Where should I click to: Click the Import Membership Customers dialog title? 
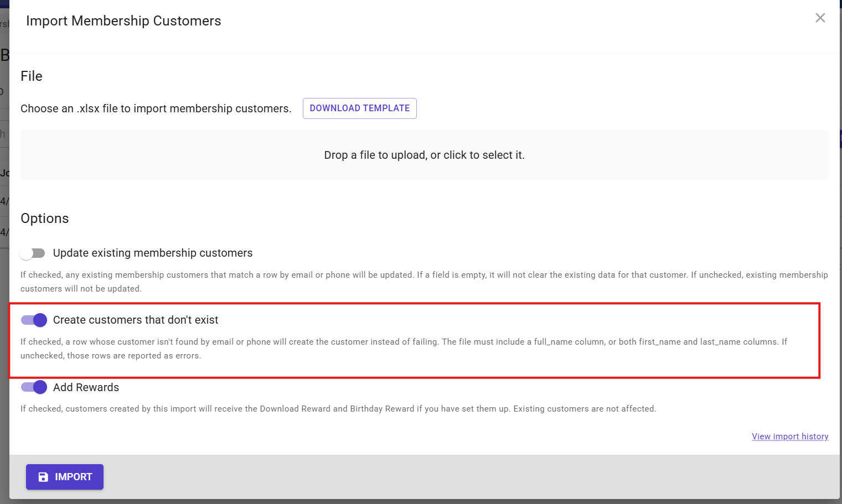pos(123,21)
